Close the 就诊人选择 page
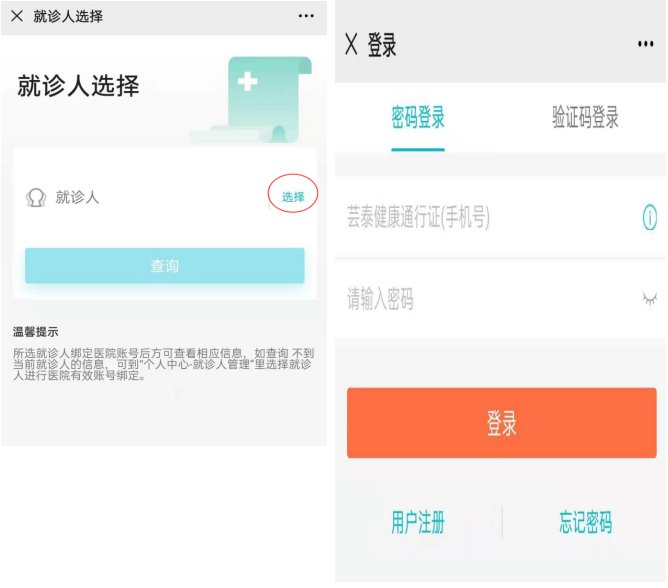The width and height of the screenshot is (668, 588). point(17,17)
